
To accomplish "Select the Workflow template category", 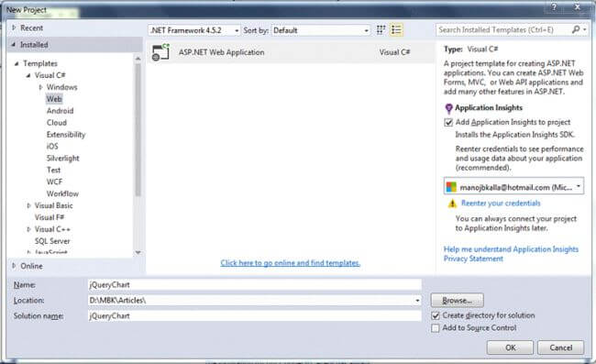I will (x=62, y=193).
